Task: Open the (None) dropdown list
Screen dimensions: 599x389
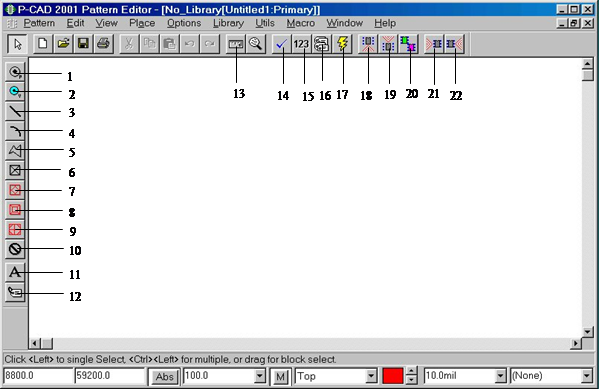Action: [587, 376]
